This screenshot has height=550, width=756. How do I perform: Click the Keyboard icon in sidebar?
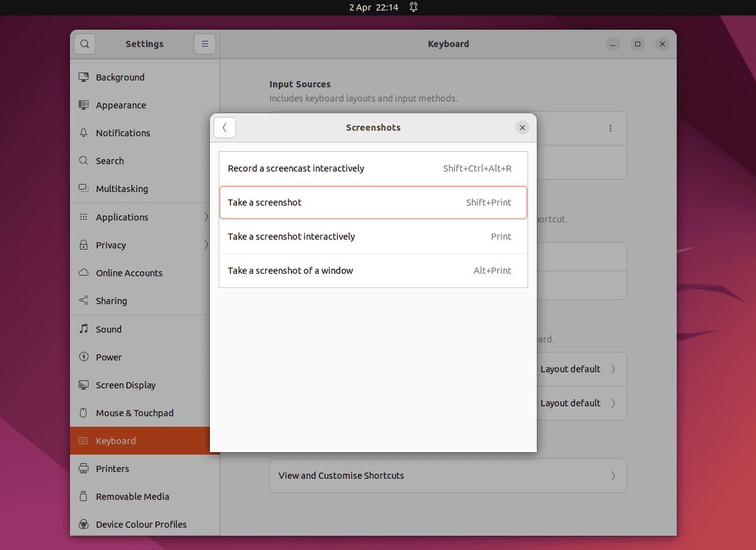84,440
